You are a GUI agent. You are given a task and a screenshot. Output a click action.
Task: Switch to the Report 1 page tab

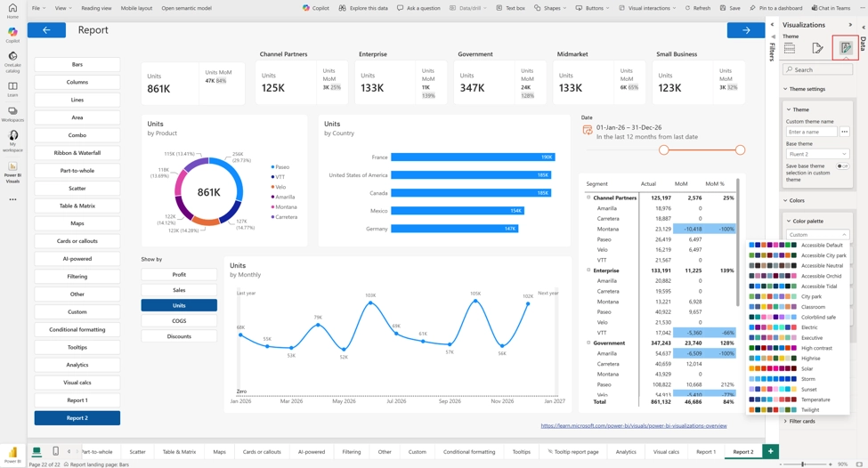coord(706,451)
